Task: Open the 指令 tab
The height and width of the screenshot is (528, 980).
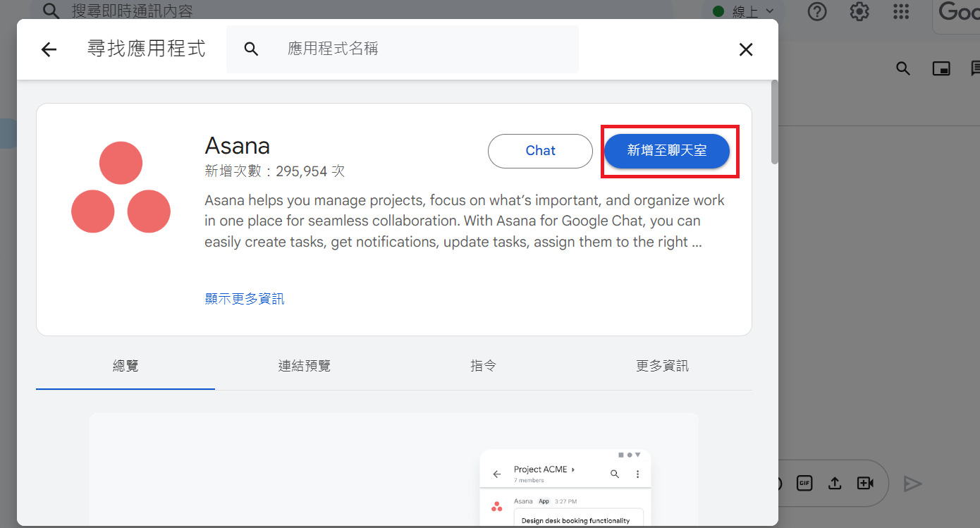Action: pyautogui.click(x=483, y=366)
